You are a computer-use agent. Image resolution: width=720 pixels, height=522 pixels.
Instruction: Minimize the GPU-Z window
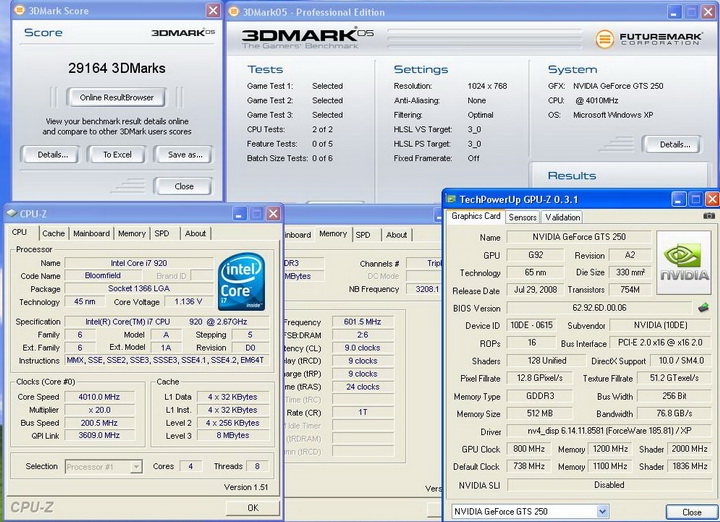click(679, 199)
